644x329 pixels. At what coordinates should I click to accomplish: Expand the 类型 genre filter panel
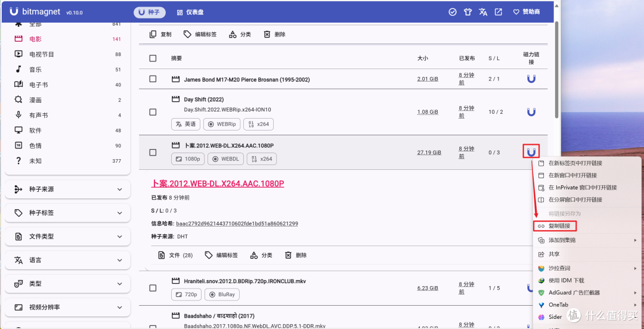[x=68, y=284]
